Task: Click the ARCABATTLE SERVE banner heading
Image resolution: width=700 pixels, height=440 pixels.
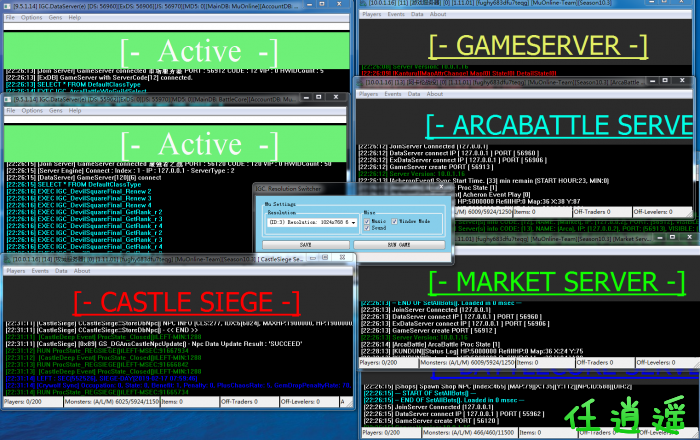Action: (559, 125)
